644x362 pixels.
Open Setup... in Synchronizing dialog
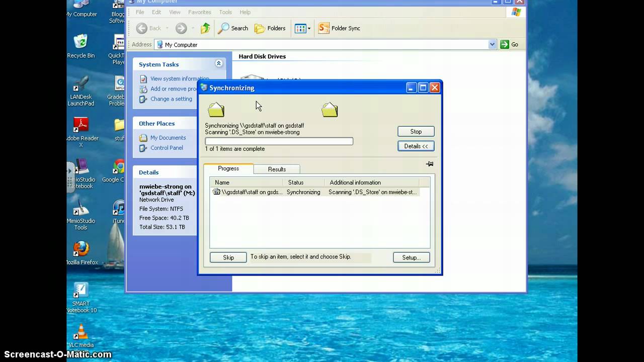tap(411, 257)
